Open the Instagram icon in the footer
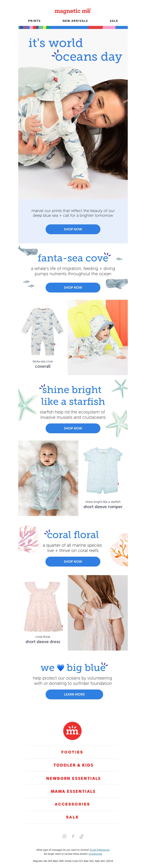 [65, 836]
